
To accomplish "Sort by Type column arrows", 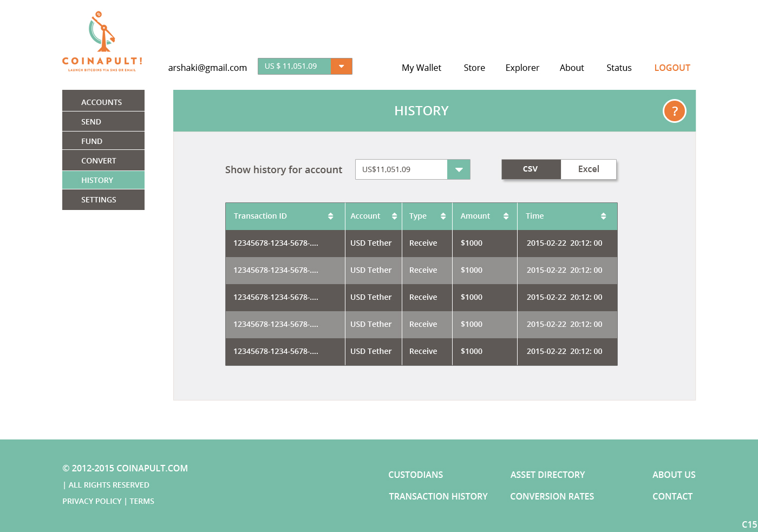I will (x=443, y=216).
